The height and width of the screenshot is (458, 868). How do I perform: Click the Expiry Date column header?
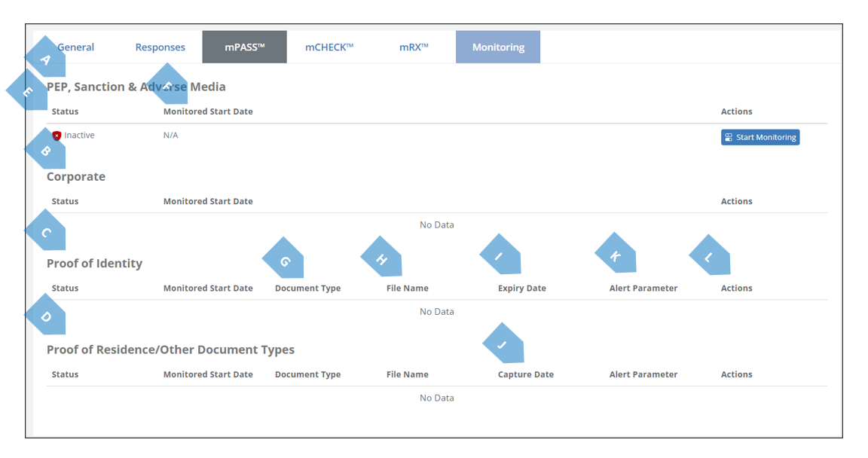coord(521,289)
